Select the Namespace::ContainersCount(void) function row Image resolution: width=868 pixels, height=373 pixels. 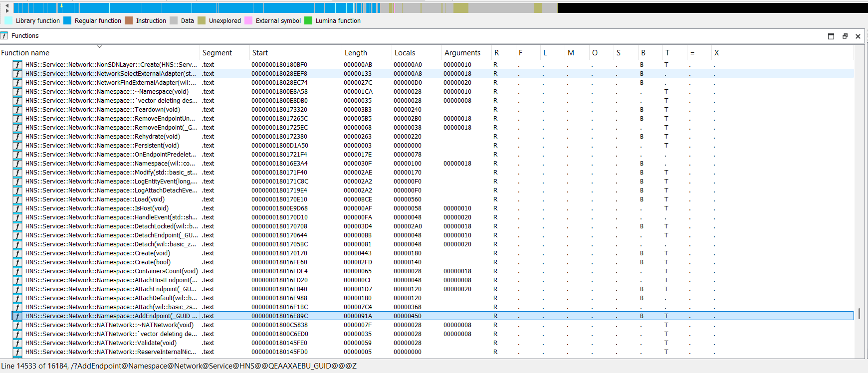coord(111,271)
